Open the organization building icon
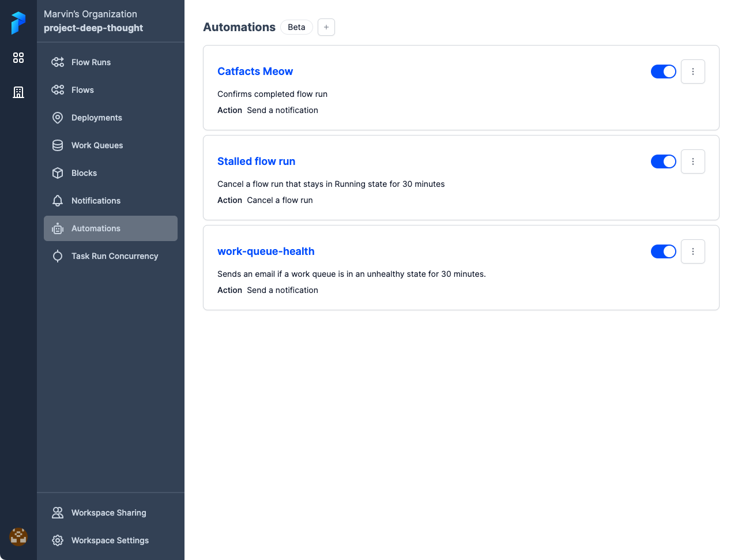This screenshot has width=738, height=560. 18,92
